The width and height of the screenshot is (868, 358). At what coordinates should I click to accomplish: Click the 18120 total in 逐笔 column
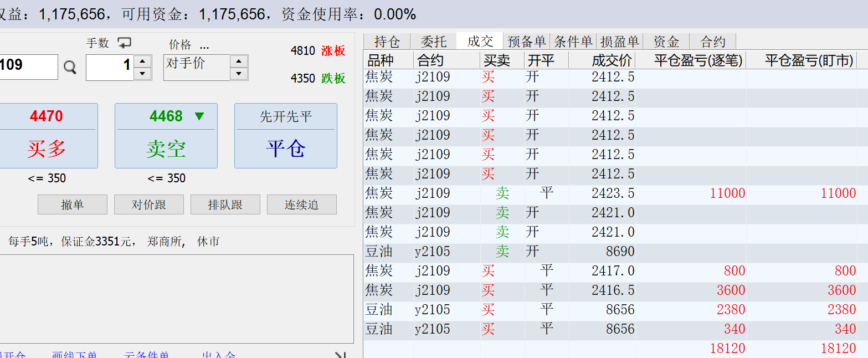click(728, 349)
